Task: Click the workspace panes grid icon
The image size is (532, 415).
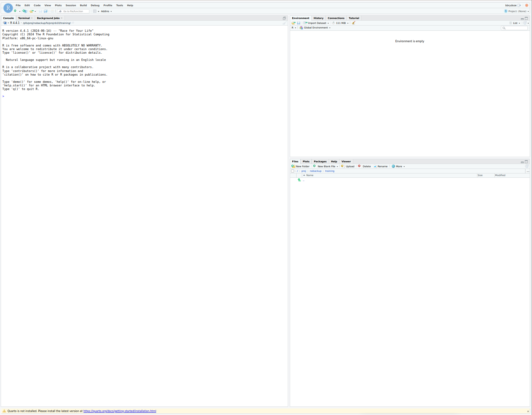Action: tap(95, 11)
